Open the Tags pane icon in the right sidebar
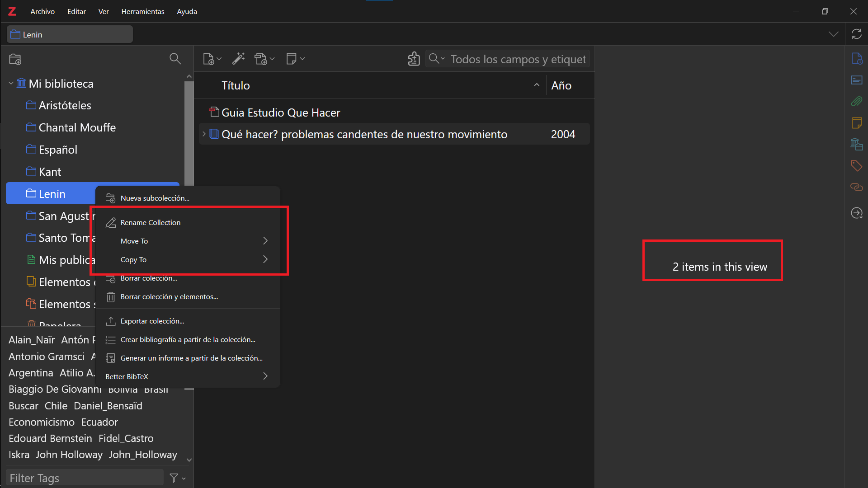This screenshot has height=488, width=868. tap(856, 166)
